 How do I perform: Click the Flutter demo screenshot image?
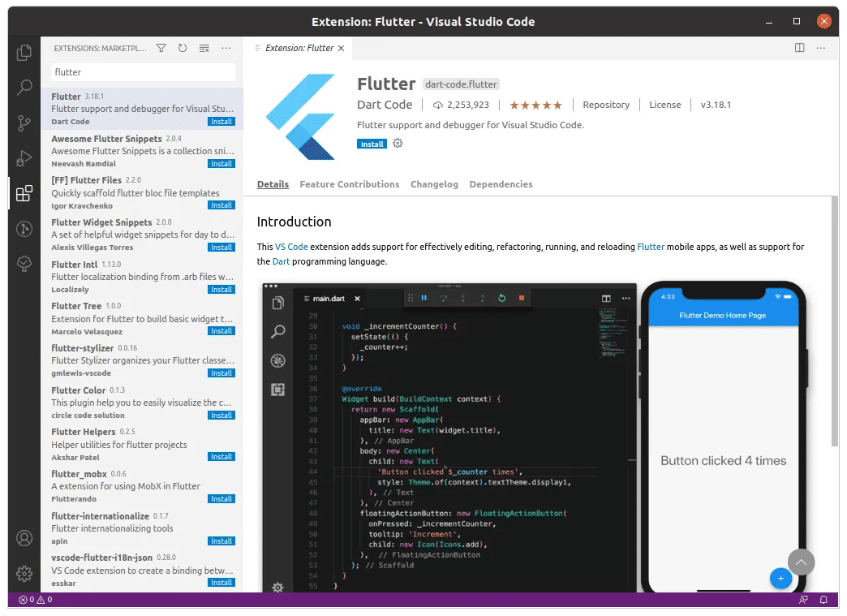point(535,437)
